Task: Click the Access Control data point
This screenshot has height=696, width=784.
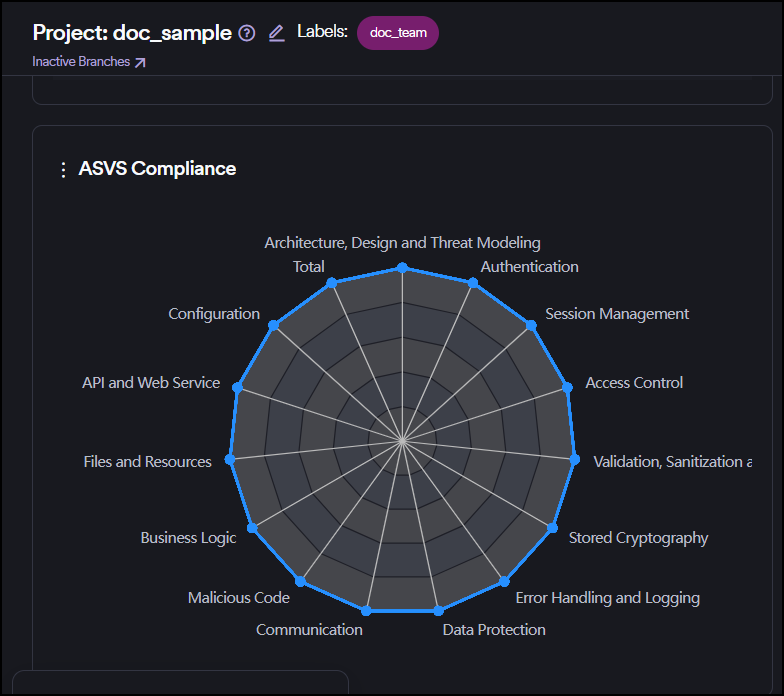Action: point(566,387)
